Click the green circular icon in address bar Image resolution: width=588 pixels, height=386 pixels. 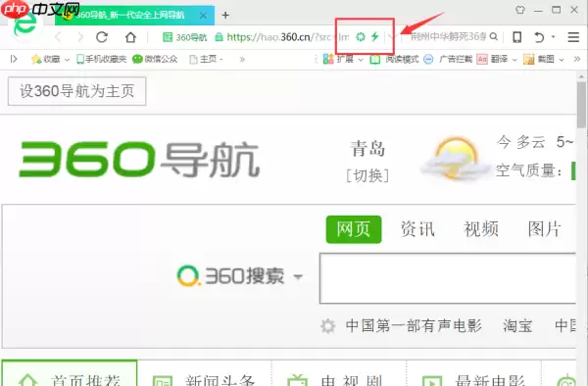click(361, 36)
